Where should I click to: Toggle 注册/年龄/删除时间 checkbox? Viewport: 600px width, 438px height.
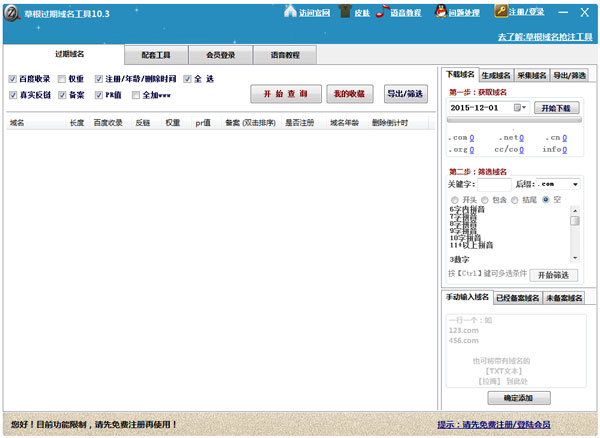click(x=99, y=79)
